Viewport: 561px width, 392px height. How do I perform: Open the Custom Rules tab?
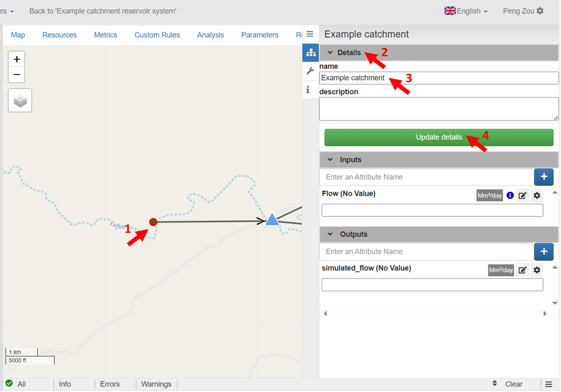[x=157, y=35]
